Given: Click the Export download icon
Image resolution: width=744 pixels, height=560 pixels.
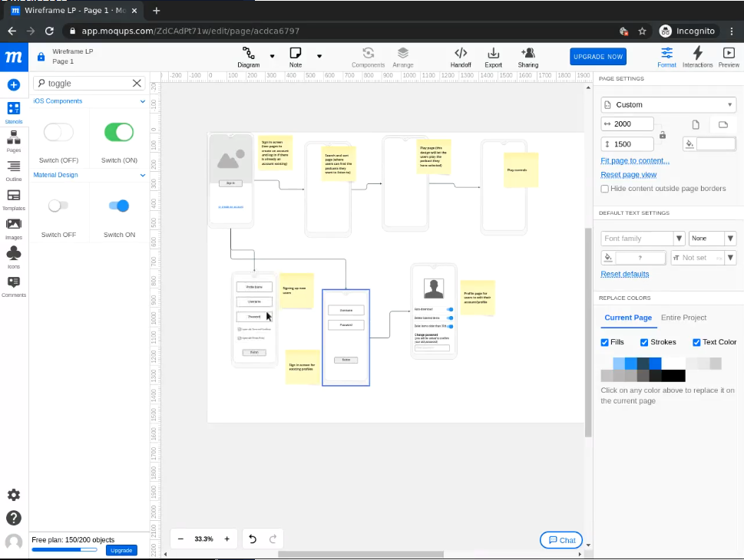Looking at the screenshot, I should [x=493, y=57].
